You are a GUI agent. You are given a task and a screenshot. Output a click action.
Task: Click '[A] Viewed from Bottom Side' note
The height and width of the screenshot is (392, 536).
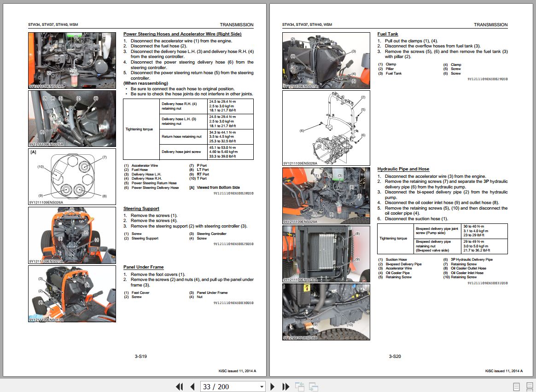click(x=214, y=187)
